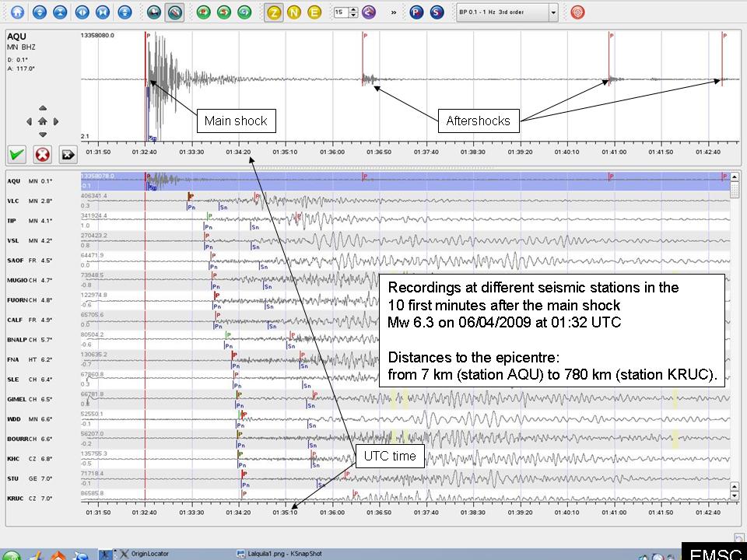
Task: Click the red target locator icon
Action: click(577, 12)
